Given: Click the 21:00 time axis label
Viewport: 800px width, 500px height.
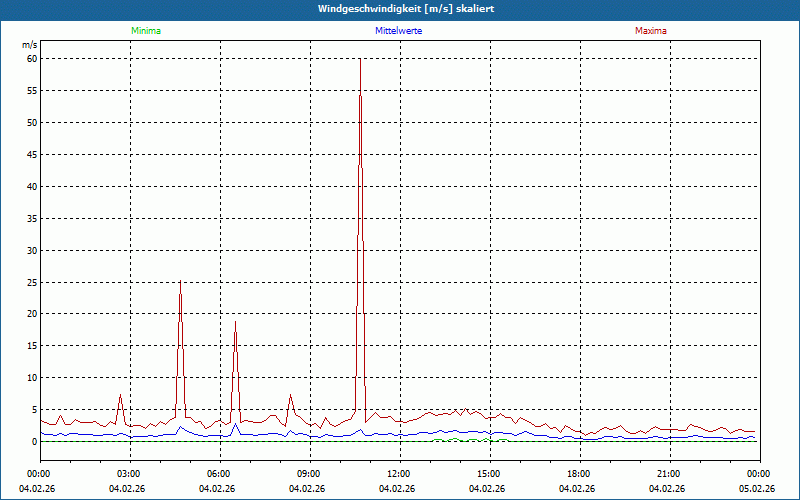Looking at the screenshot, I should coord(668,474).
